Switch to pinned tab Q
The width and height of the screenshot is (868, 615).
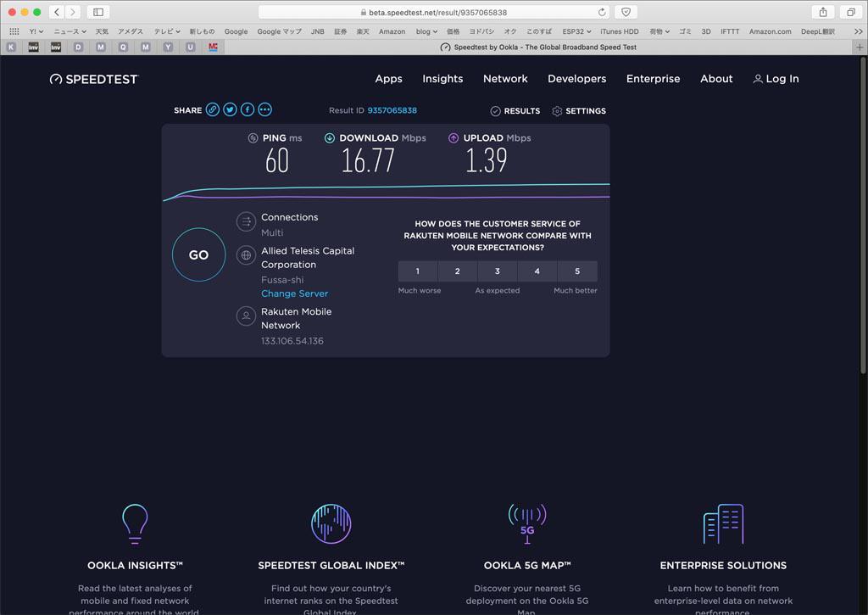(x=123, y=48)
